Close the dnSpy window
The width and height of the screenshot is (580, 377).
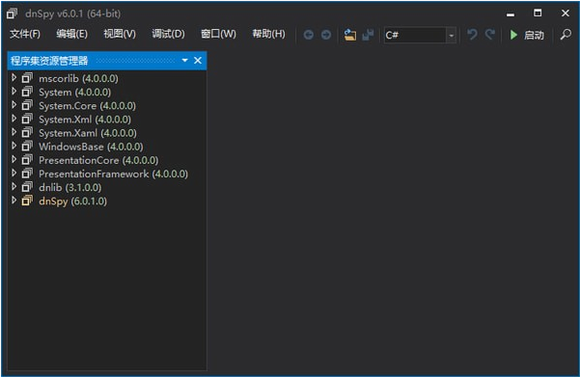click(565, 13)
